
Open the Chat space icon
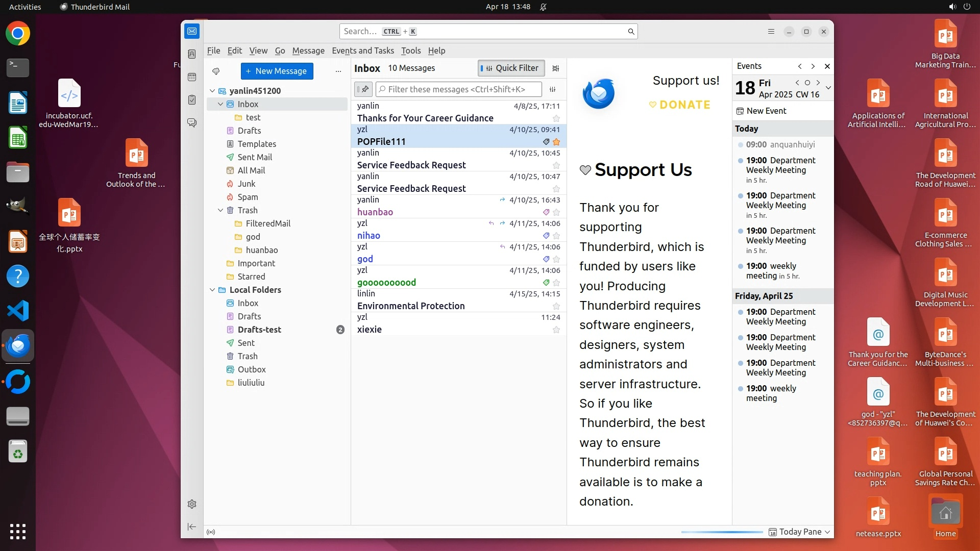coord(192,123)
